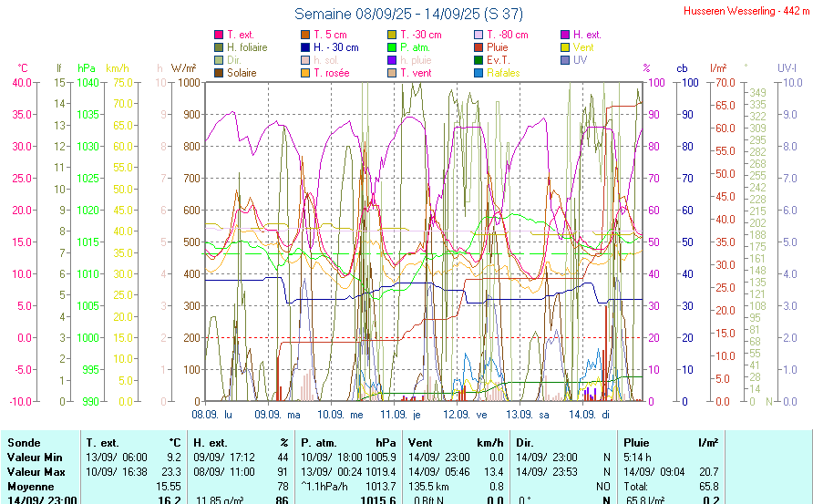Click the magenta H. ext. legend swatch
813x504 pixels.
pos(565,35)
